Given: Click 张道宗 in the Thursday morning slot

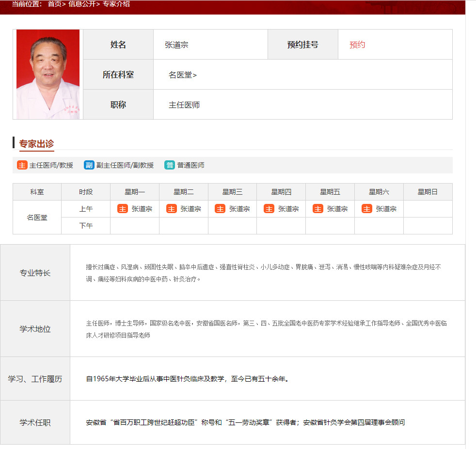Looking at the screenshot, I should [288, 209].
